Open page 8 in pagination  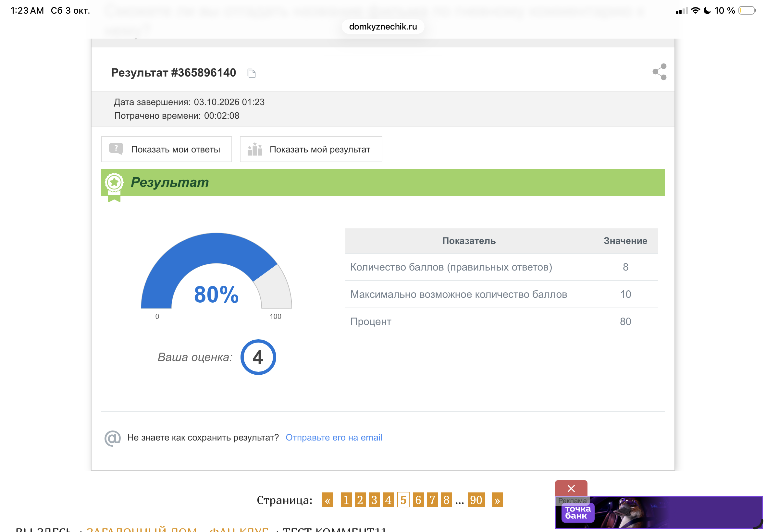tap(447, 500)
